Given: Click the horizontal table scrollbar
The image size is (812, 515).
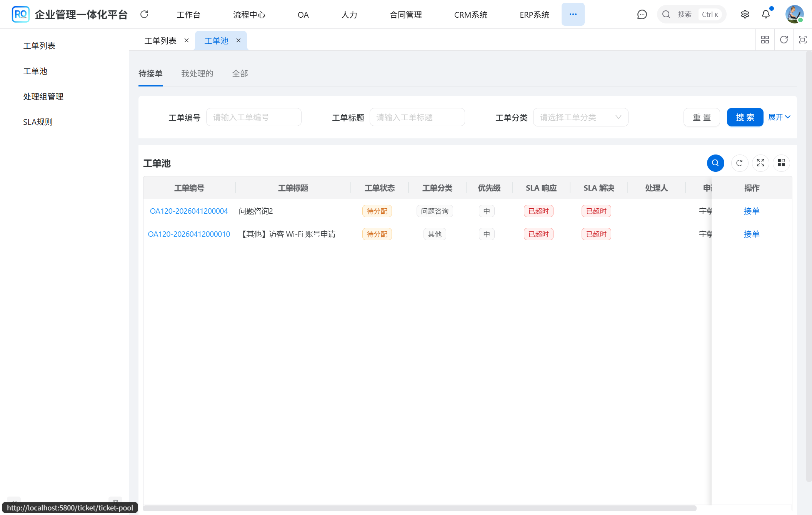Looking at the screenshot, I should [x=419, y=508].
